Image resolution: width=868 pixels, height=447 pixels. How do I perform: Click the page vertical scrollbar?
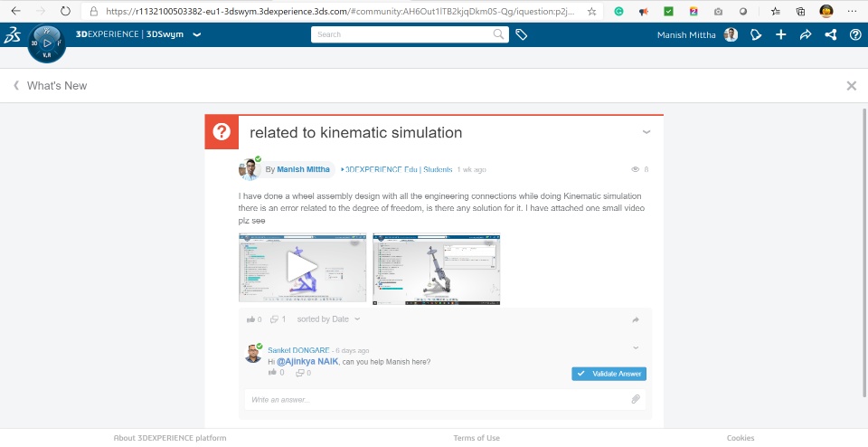[864, 252]
